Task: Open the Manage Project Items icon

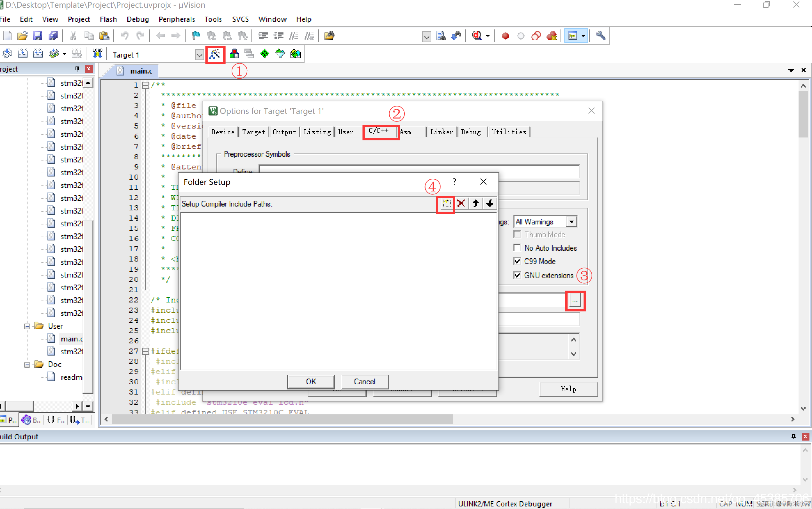Action: [234, 54]
